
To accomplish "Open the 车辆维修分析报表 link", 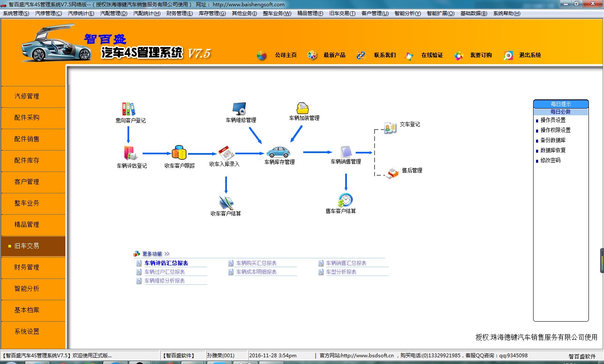I will pyautogui.click(x=164, y=281).
